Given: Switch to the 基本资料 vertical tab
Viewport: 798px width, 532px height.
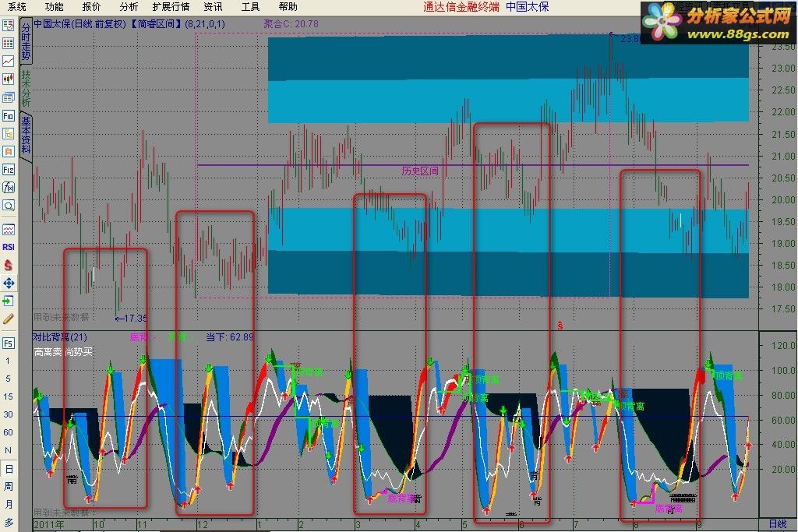Looking at the screenshot, I should (26, 135).
